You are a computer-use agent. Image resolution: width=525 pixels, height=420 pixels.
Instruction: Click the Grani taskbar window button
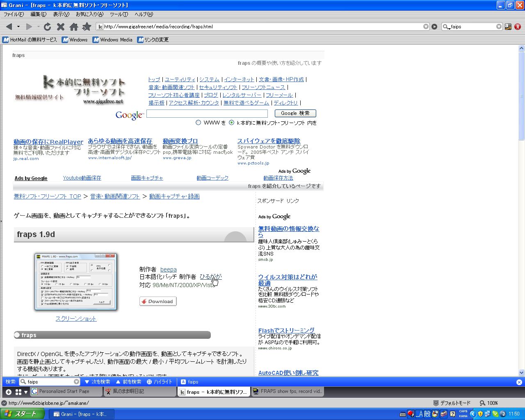[x=81, y=414]
